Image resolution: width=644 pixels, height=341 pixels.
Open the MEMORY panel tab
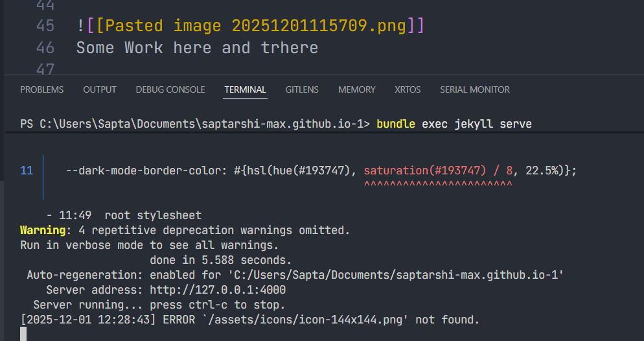(x=356, y=89)
